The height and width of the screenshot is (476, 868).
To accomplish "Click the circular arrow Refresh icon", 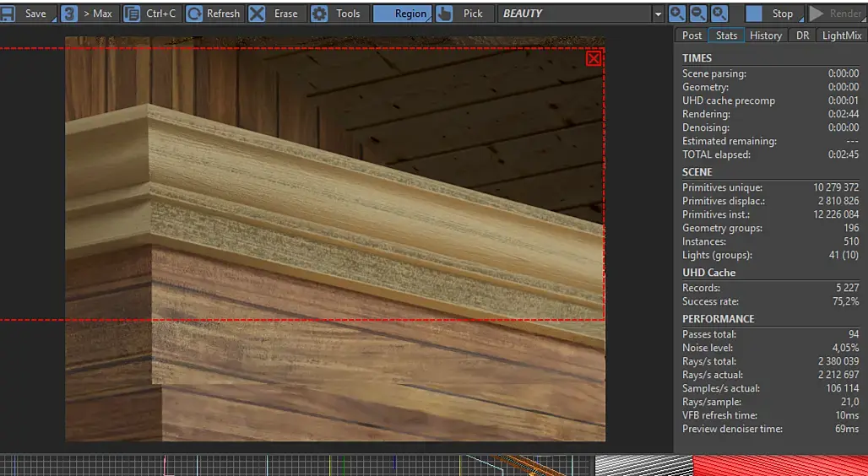I will 193,14.
